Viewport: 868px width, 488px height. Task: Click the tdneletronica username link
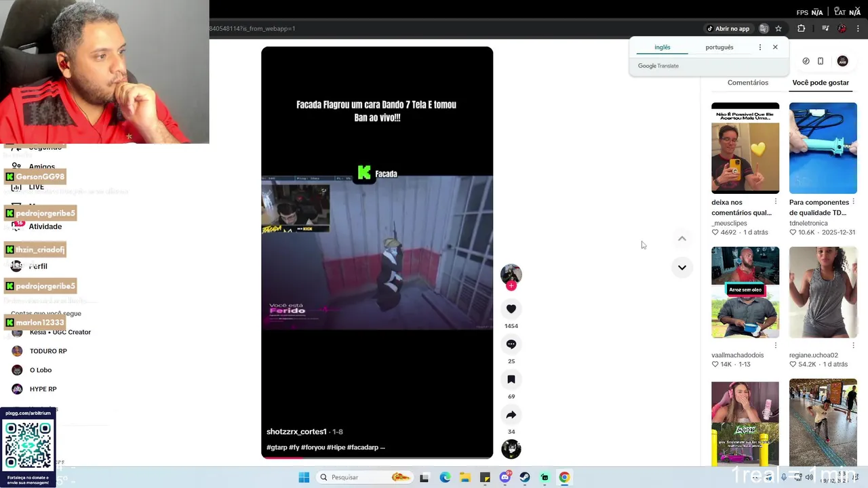click(808, 223)
